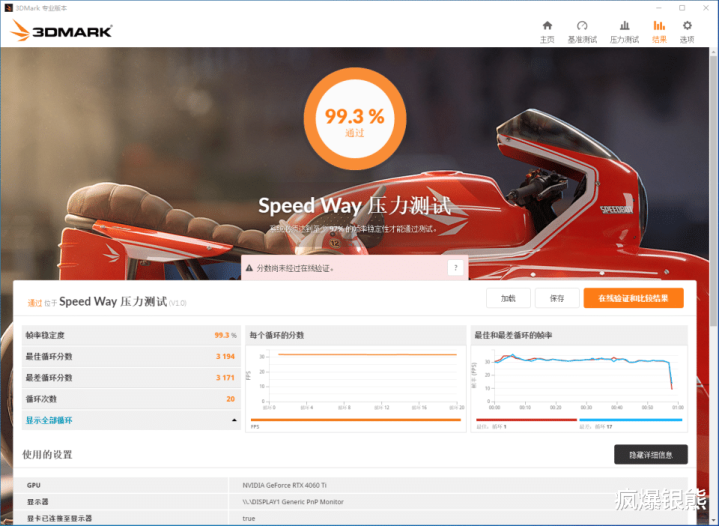Click the 最佳循环分数 3 194 row

click(x=131, y=356)
